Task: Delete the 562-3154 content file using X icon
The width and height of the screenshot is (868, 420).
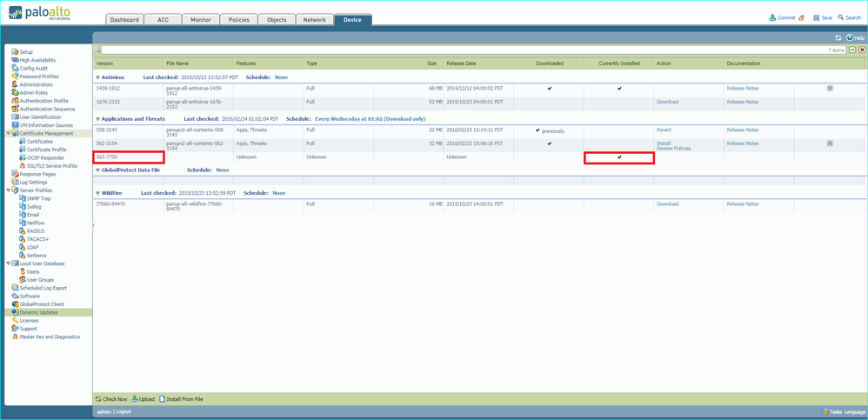Action: [x=830, y=143]
